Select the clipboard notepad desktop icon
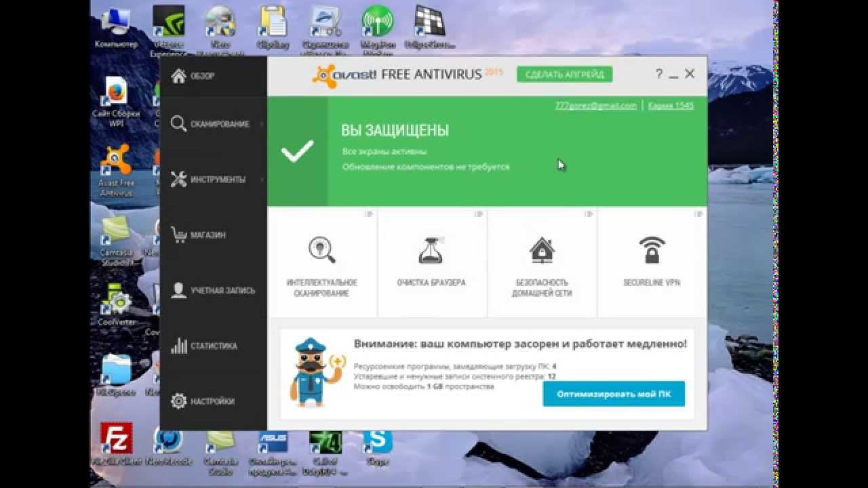Image resolution: width=868 pixels, height=488 pixels. click(x=273, y=28)
